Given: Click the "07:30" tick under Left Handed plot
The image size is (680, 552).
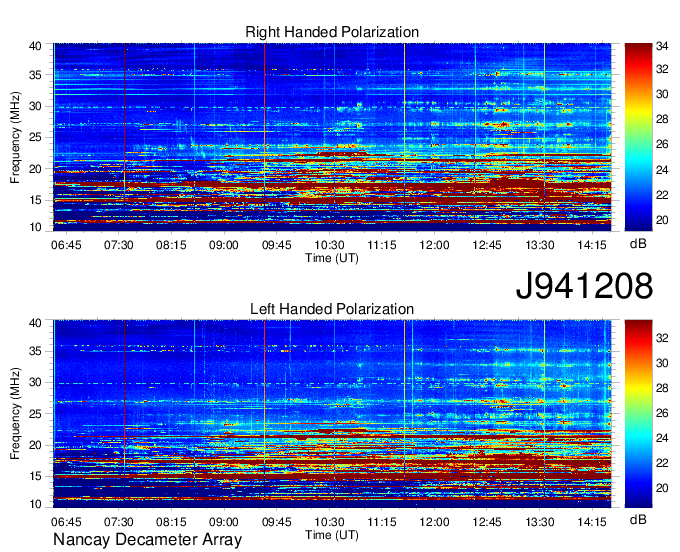Looking at the screenshot, I should coord(118,522).
